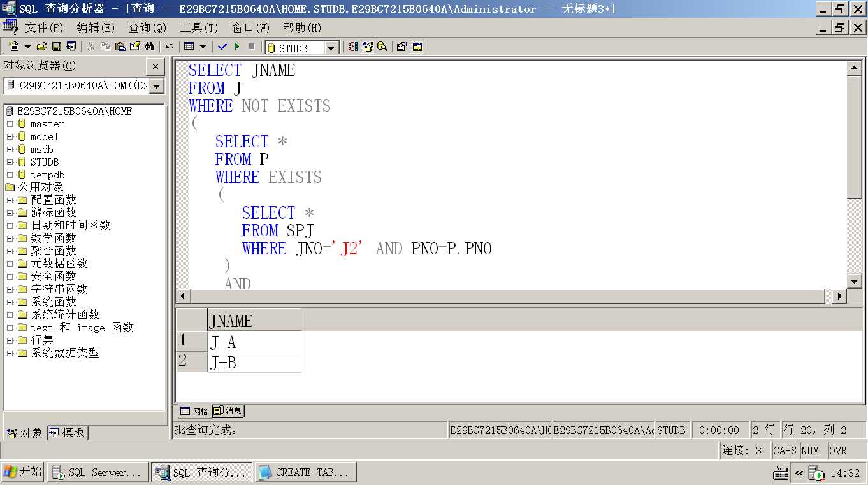Viewport: 868px width, 485px height.
Task: Open the 帮助(H) menu
Action: pos(302,28)
